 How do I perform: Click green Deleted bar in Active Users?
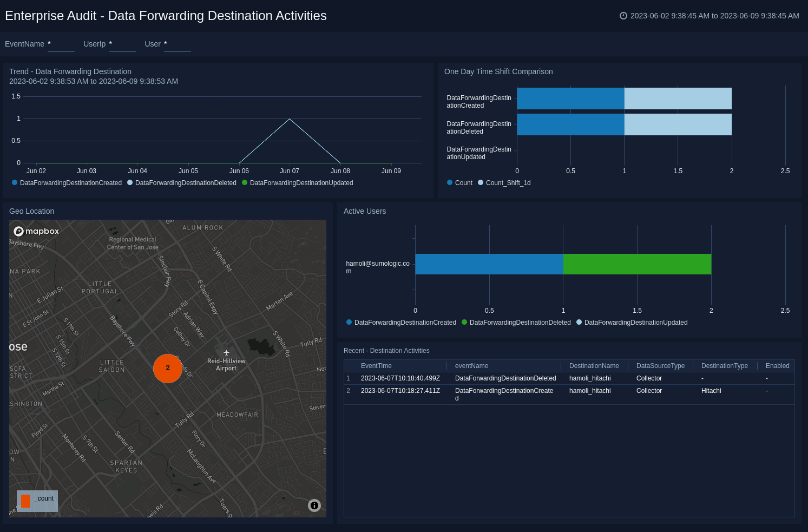pos(637,264)
